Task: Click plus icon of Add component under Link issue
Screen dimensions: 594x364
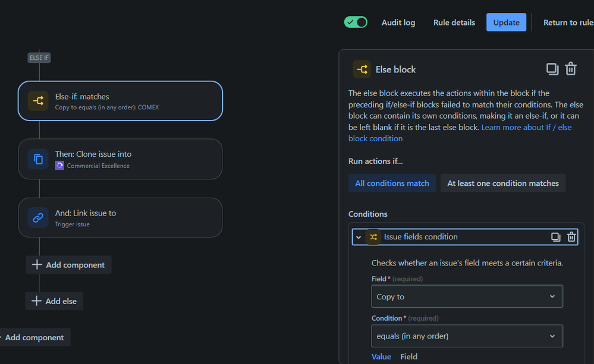Action: 37,264
